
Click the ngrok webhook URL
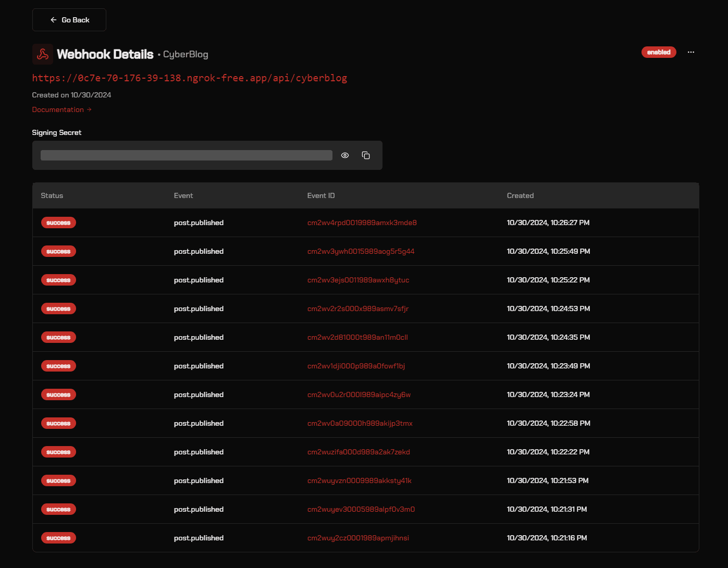click(x=189, y=78)
